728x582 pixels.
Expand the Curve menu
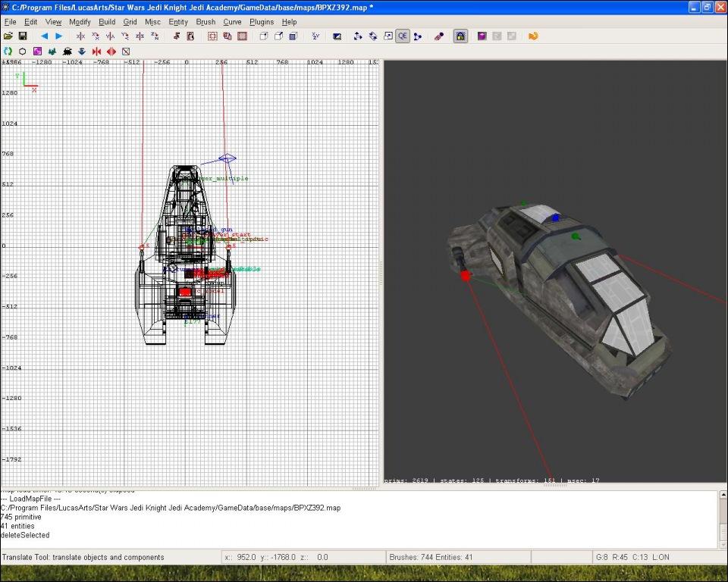(231, 22)
